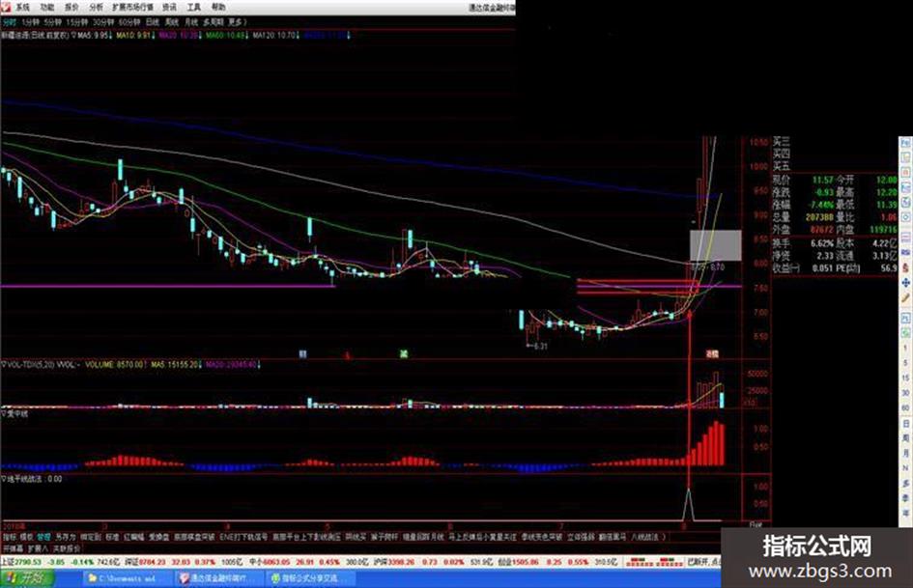
Task: Select the 年 sidebar period button
Action: click(905, 514)
